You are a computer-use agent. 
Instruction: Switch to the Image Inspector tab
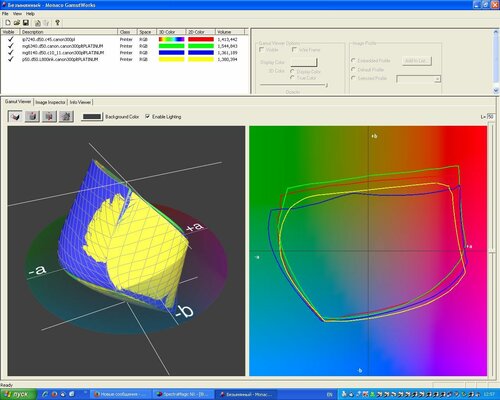point(50,102)
